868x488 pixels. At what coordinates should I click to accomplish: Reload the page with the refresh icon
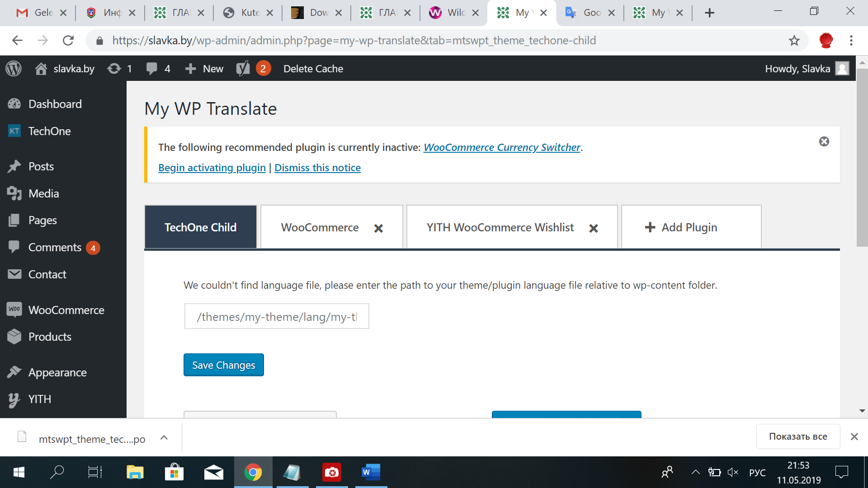click(68, 41)
